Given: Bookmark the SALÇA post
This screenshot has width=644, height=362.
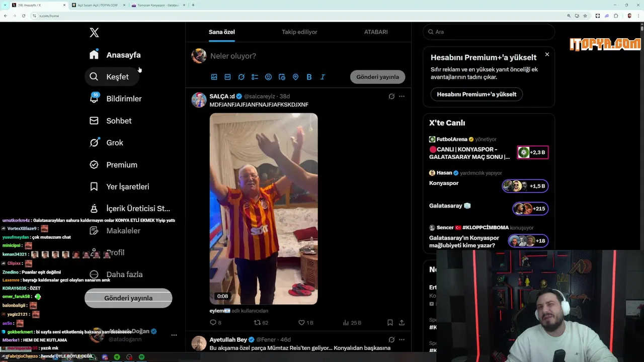Looking at the screenshot, I should 390,323.
